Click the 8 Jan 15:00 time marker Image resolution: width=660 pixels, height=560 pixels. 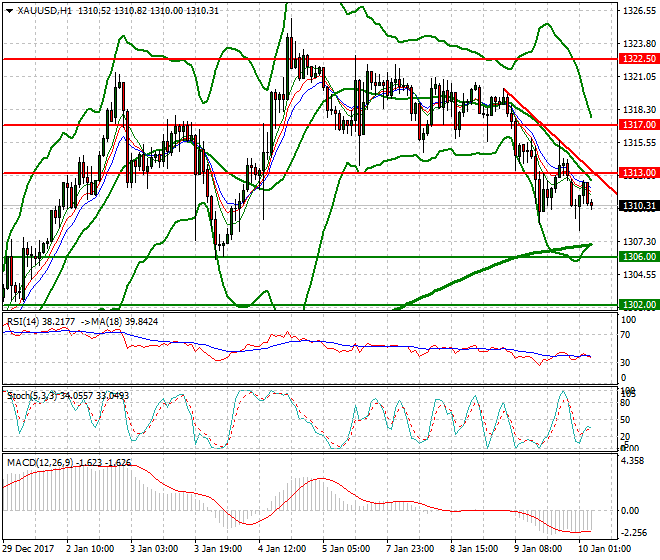[476, 549]
